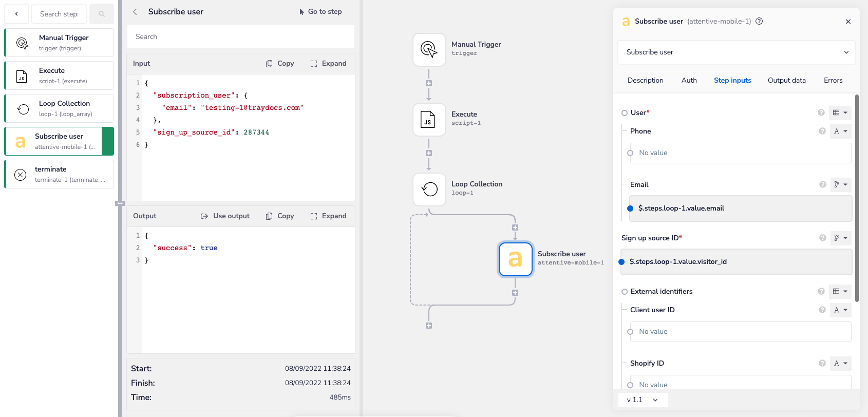
Task: Click the Manual Trigger node icon on canvas
Action: (429, 50)
